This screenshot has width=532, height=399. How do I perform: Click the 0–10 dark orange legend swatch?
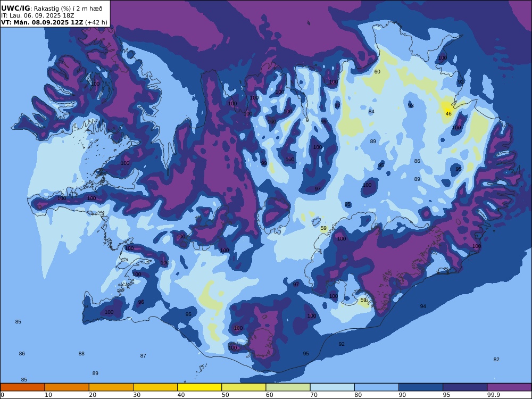click(x=22, y=387)
